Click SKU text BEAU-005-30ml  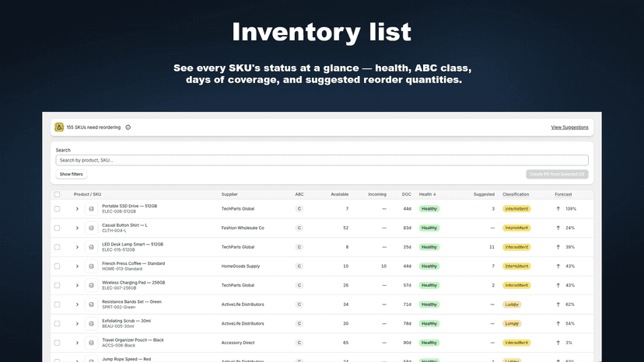(118, 326)
